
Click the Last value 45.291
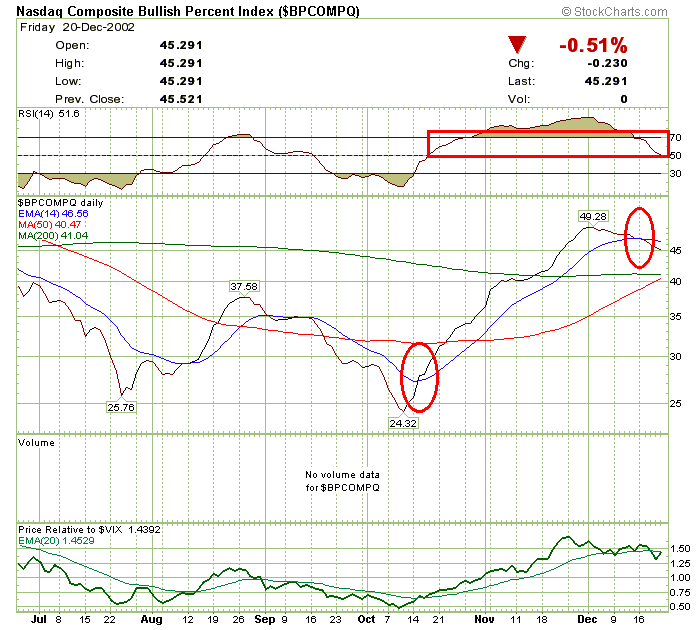pos(606,81)
